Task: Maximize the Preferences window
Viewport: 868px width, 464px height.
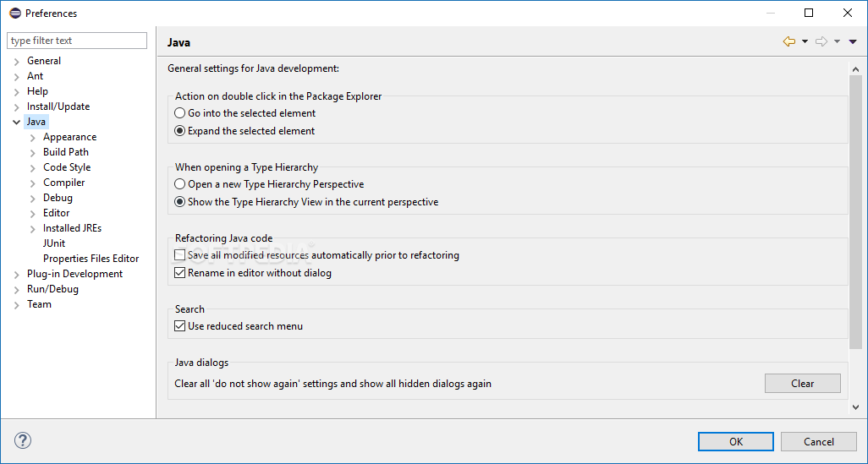Action: (x=809, y=13)
